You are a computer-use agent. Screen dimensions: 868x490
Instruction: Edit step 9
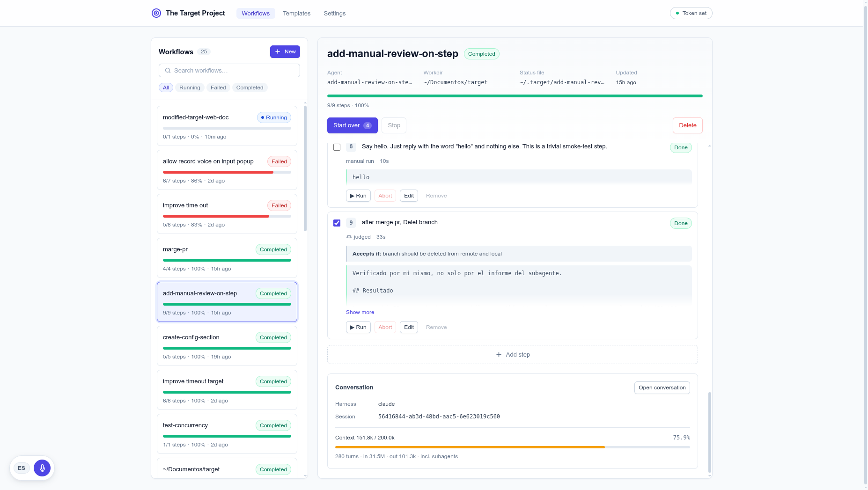[409, 327]
